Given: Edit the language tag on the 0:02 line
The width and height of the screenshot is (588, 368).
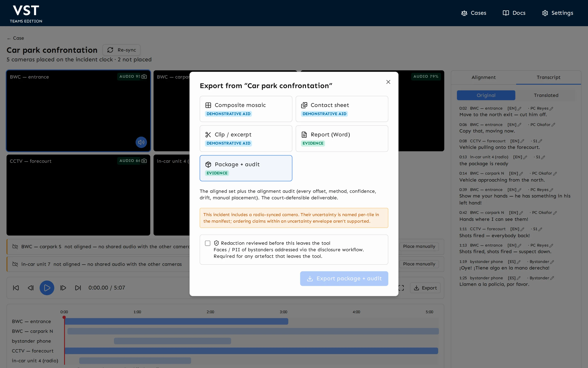Looking at the screenshot, I should pos(519,109).
